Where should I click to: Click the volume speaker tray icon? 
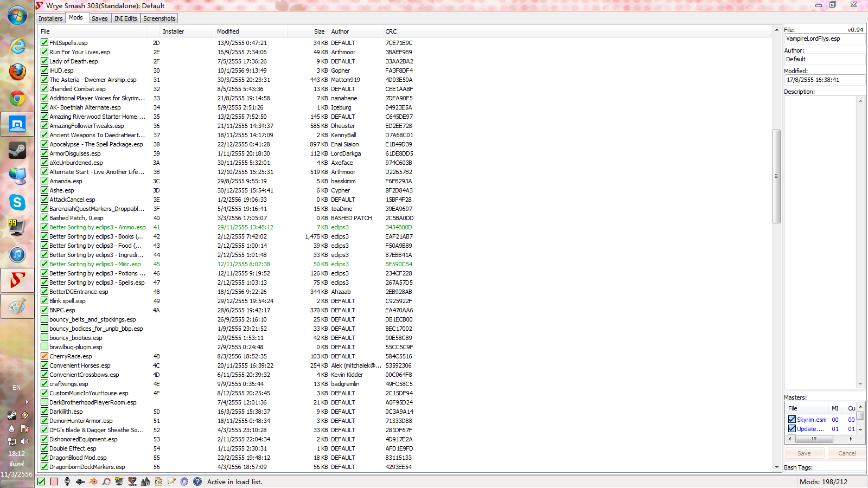24,441
